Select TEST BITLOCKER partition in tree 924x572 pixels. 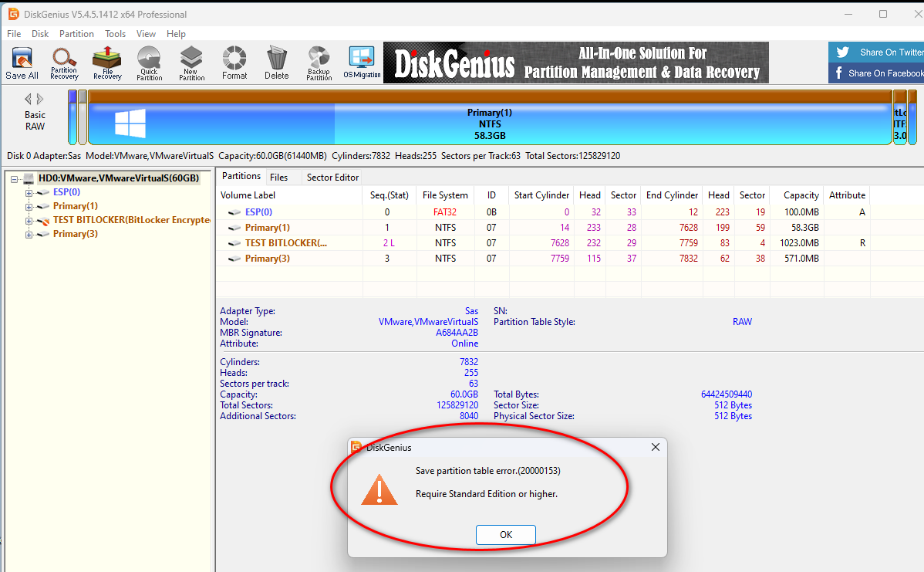[x=131, y=220]
